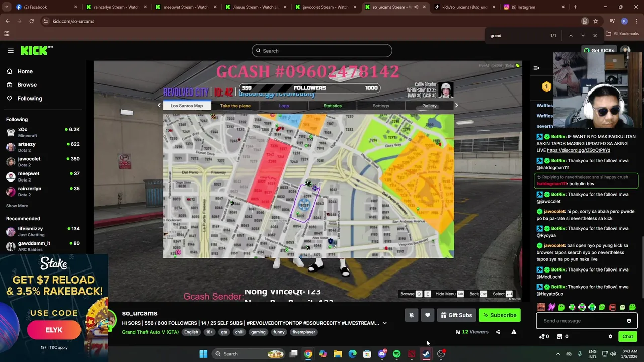Open lifeismizzy recommended channel
Screen dimensions: 644x362
pos(43,231)
